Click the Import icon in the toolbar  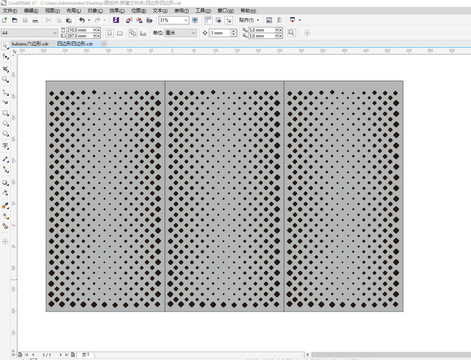129,20
